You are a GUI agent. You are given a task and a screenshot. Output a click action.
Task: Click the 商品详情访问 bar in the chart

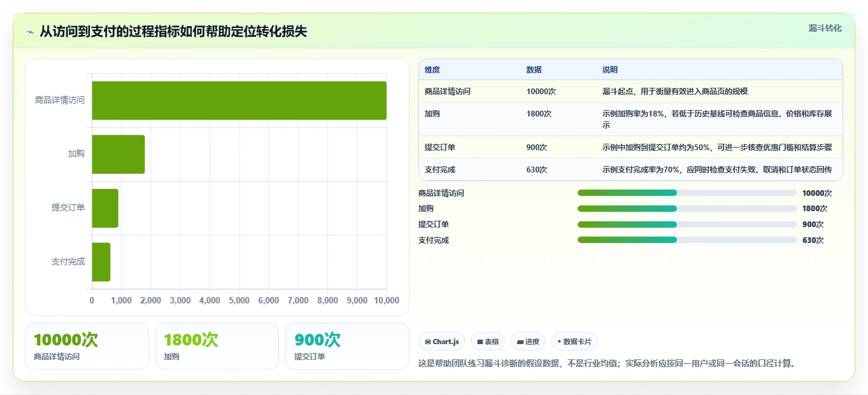(239, 100)
